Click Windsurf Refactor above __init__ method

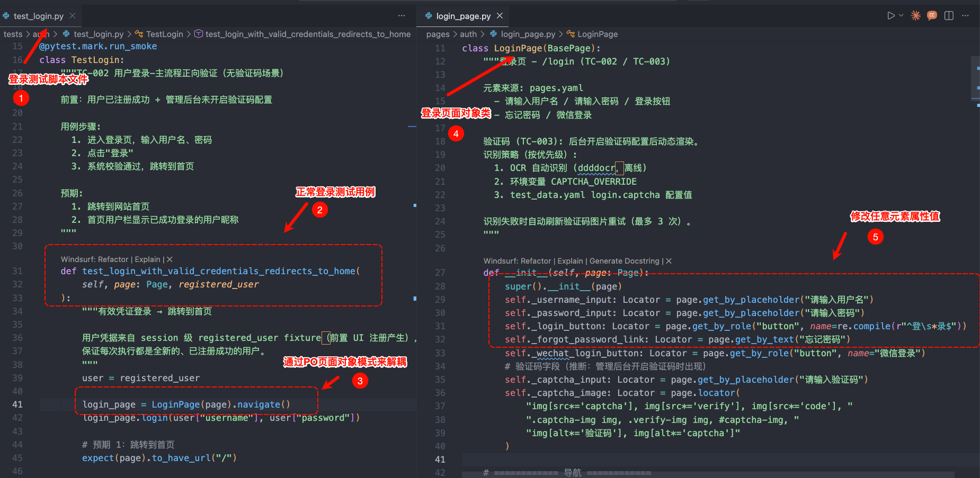[536, 261]
